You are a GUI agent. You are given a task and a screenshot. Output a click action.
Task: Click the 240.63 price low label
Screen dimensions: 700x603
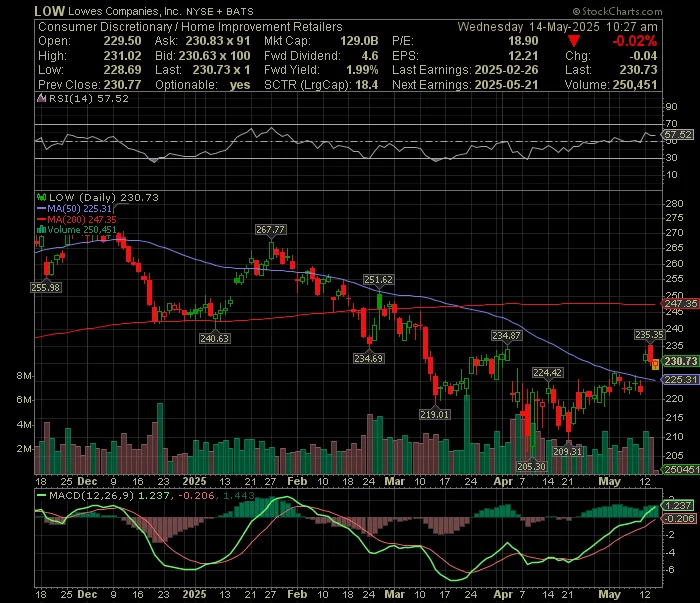click(214, 338)
